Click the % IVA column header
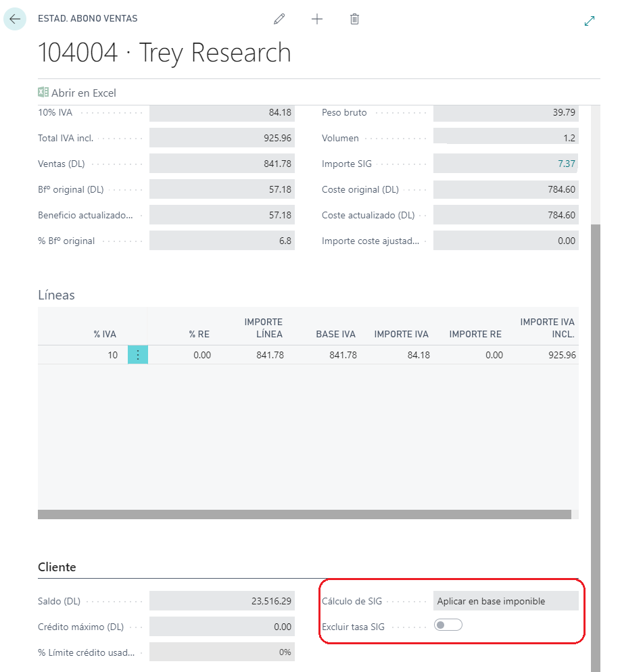 (105, 334)
